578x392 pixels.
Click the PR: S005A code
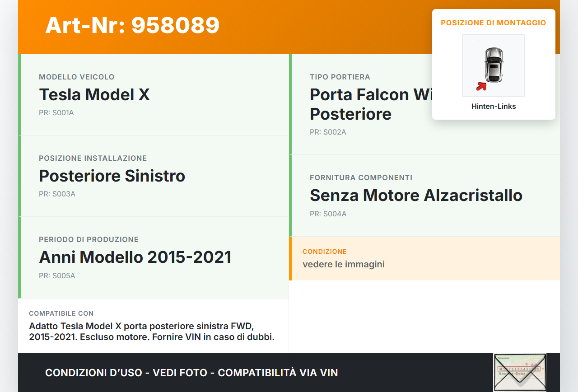57,275
